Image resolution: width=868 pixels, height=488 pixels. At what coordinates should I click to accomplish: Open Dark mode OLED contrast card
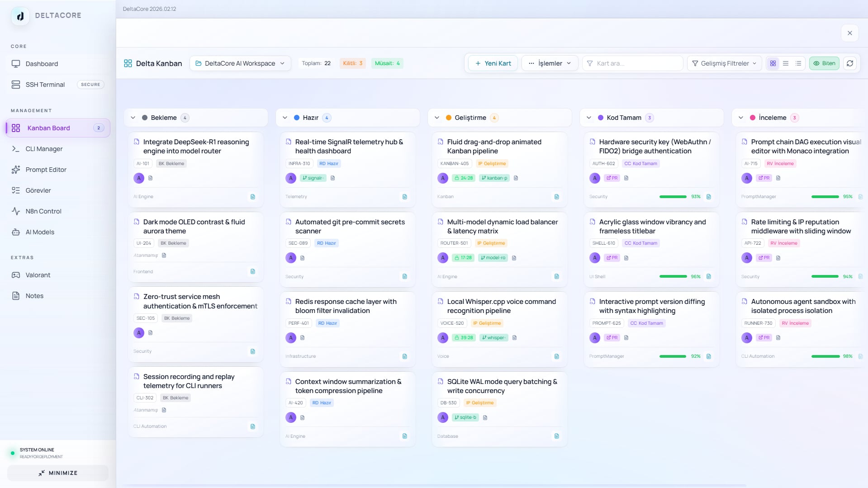pyautogui.click(x=196, y=247)
